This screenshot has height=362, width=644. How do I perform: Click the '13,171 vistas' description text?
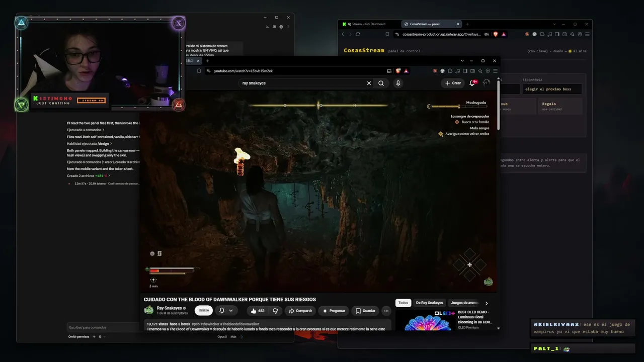(x=157, y=324)
